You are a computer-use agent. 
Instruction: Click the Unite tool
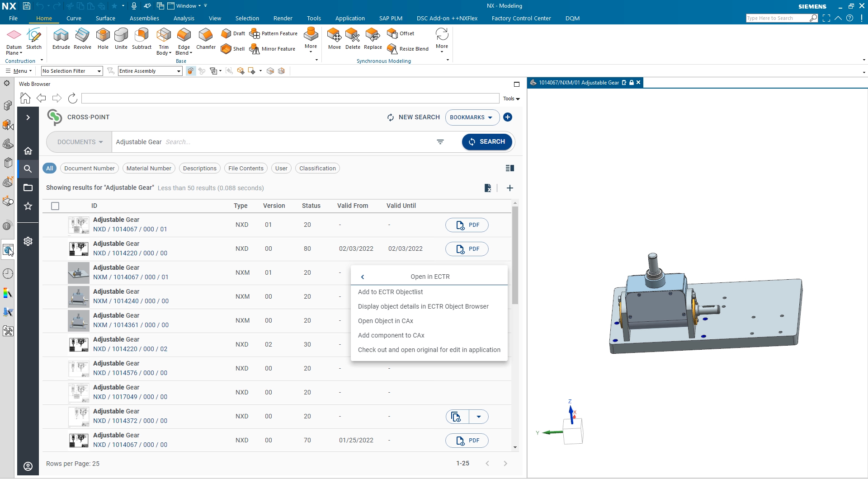point(121,38)
